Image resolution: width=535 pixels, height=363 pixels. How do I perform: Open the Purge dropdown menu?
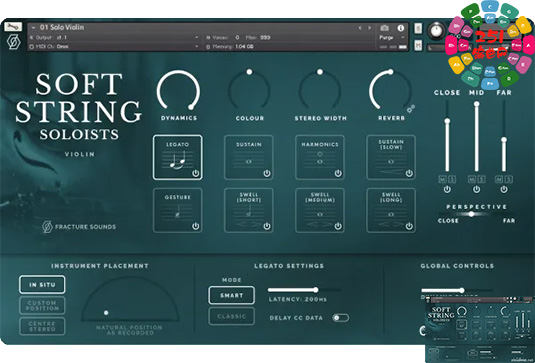(392, 38)
